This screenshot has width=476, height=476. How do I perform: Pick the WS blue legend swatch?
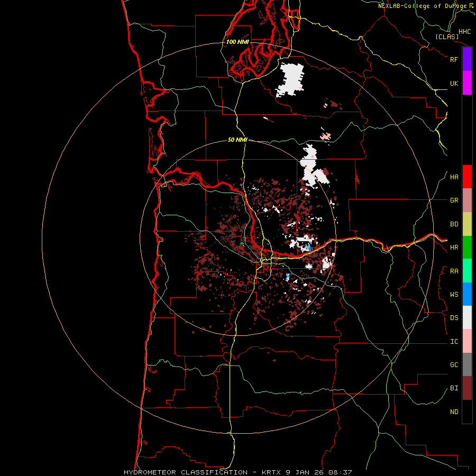click(467, 294)
